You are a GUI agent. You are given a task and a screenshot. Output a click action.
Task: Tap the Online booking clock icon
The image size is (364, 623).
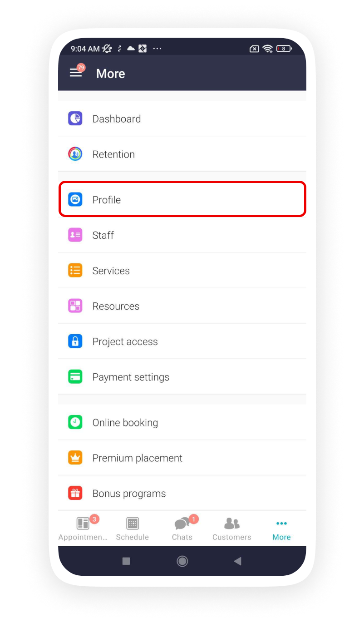point(75,422)
